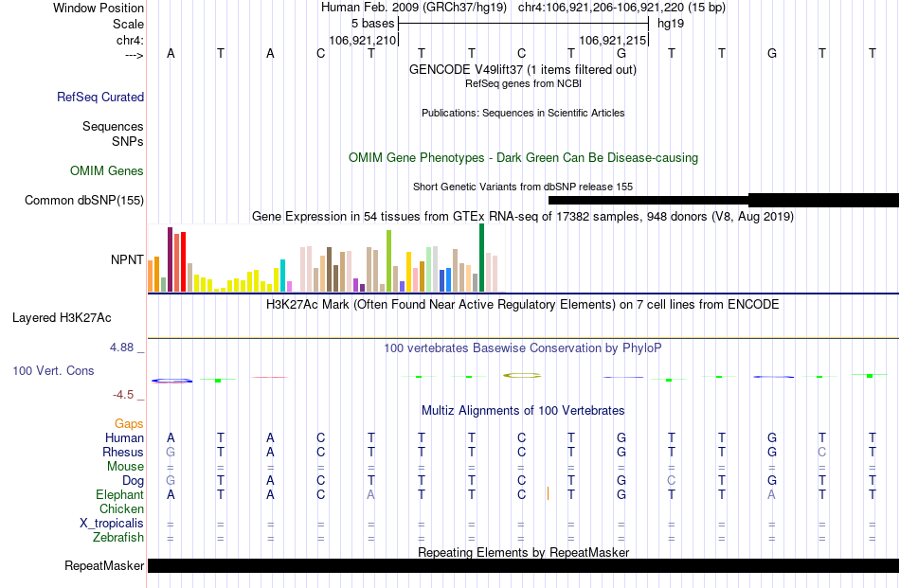Click the Chicken species label
900x588 pixels.
point(121,508)
